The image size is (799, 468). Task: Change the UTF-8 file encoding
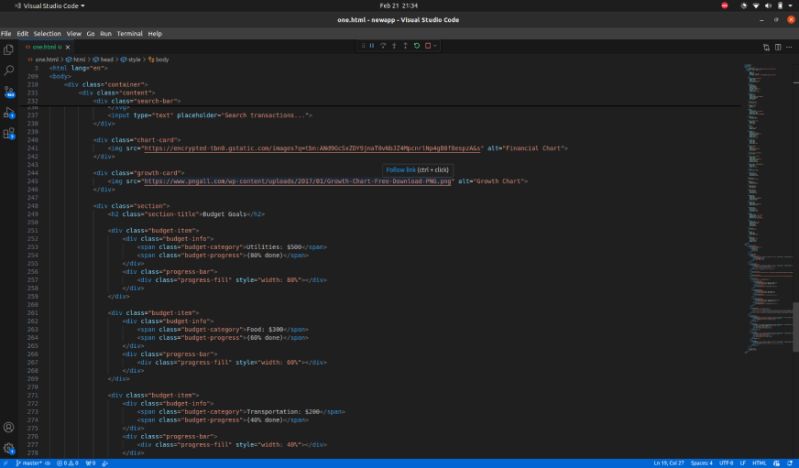pos(726,463)
